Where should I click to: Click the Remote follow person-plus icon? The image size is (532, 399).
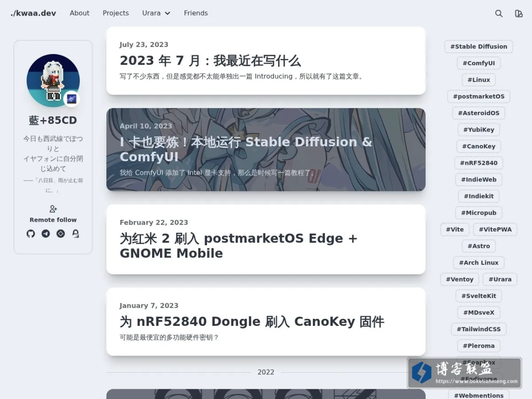coord(53,209)
